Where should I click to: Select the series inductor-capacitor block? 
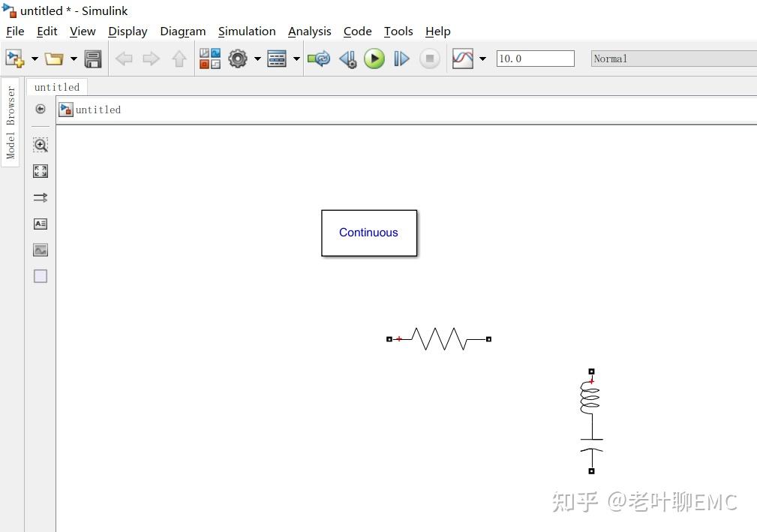click(x=591, y=422)
